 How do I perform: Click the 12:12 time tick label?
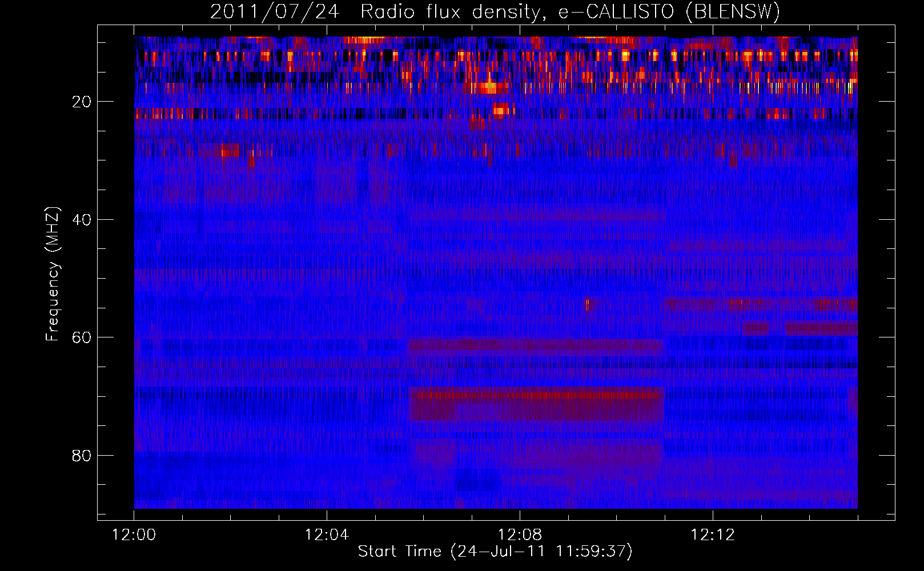[713, 535]
